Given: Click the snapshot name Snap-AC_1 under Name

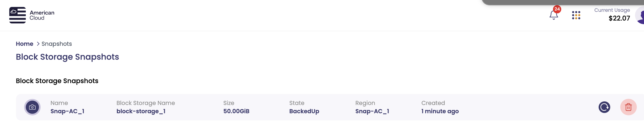Looking at the screenshot, I should (x=67, y=111).
